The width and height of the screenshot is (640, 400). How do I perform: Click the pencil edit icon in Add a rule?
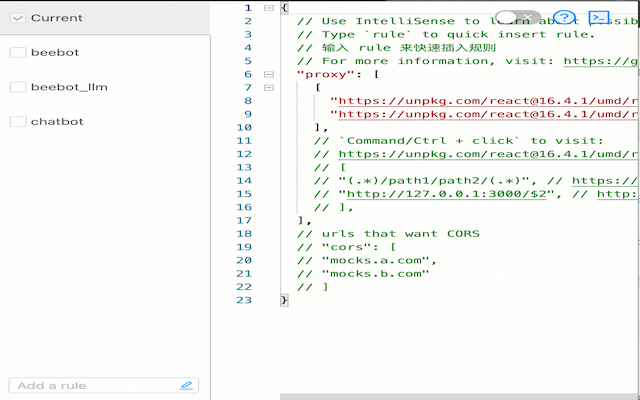click(186, 385)
